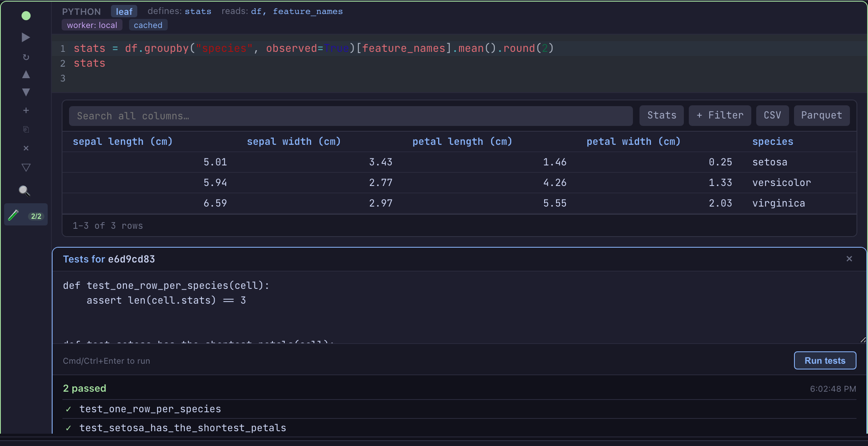Collapse the cell using the outlined triangle

coord(26,167)
